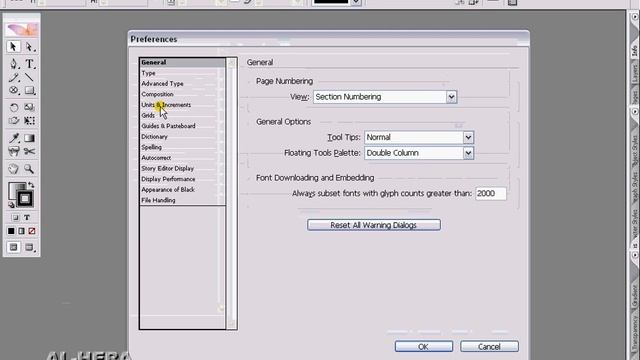Screen dimensions: 640x360
Task: Select the Direct Selection tool
Action: pyautogui.click(x=29, y=47)
